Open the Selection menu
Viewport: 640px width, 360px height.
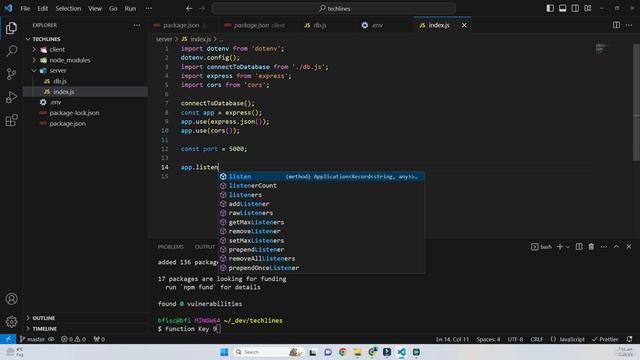[68, 8]
